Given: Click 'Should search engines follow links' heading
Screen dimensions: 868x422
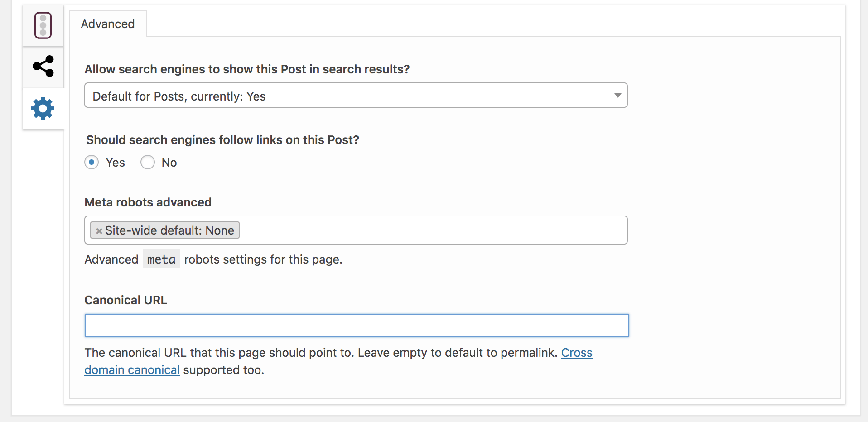Looking at the screenshot, I should pyautogui.click(x=222, y=140).
